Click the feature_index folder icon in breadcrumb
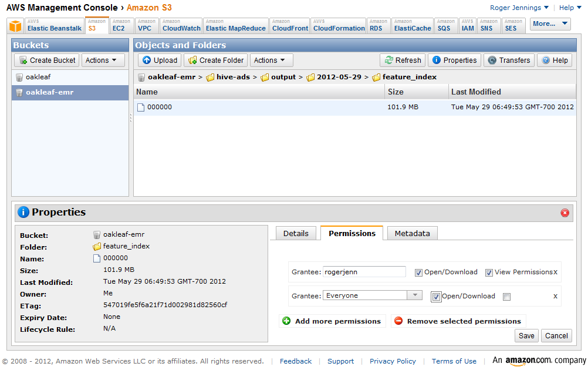Image resolution: width=588 pixels, height=370 pixels. pyautogui.click(x=376, y=78)
